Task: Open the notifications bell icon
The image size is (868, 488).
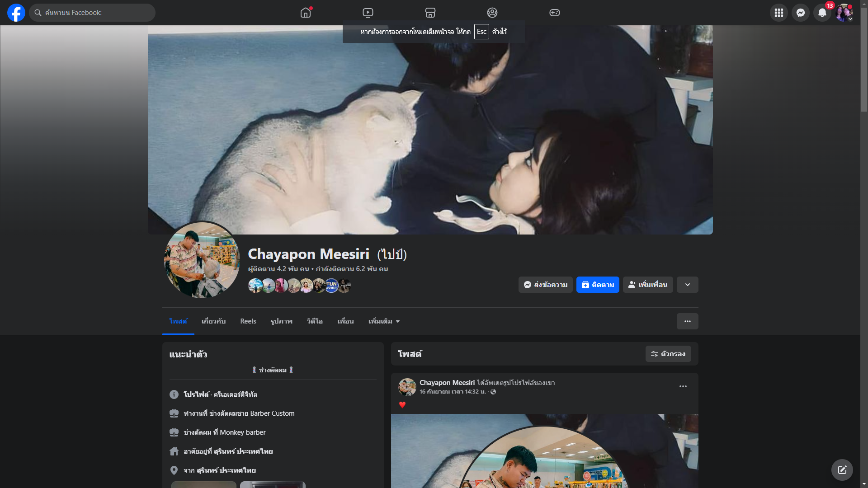Action: [822, 13]
